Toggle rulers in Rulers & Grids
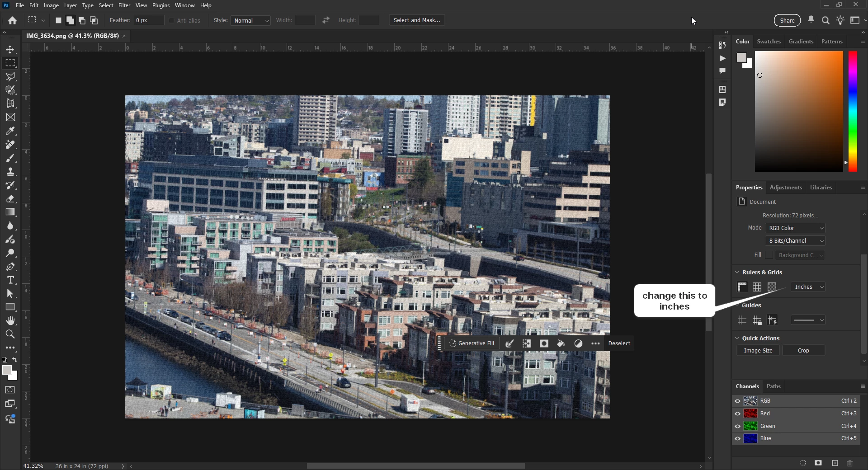Screen dimensions: 868x470 (x=742, y=287)
